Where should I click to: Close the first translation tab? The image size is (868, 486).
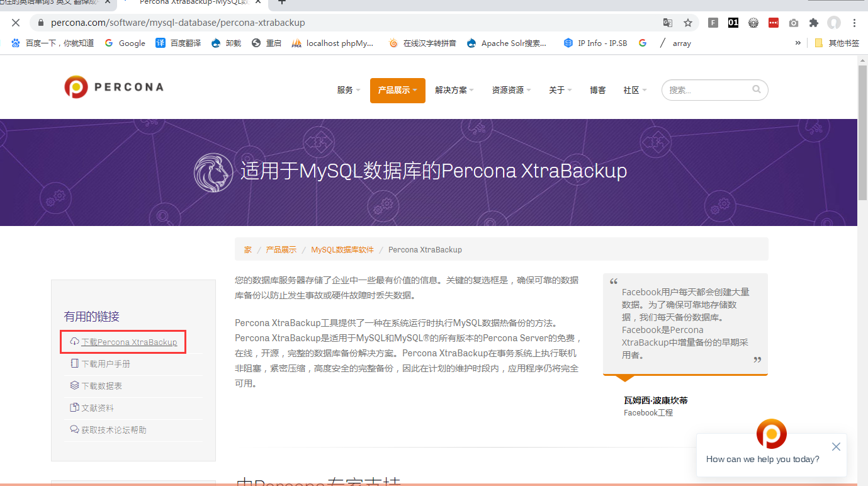(107, 2)
